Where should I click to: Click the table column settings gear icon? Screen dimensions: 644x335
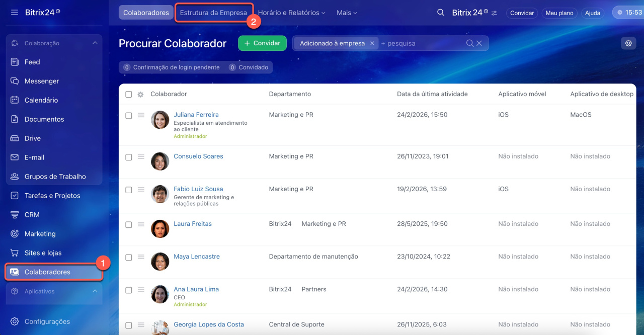coord(140,95)
